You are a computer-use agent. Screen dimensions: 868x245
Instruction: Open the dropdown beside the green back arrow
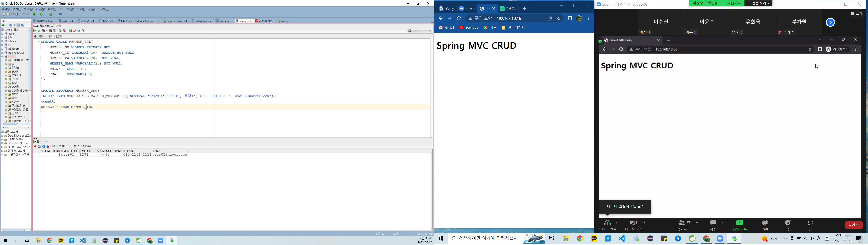[x=38, y=14]
